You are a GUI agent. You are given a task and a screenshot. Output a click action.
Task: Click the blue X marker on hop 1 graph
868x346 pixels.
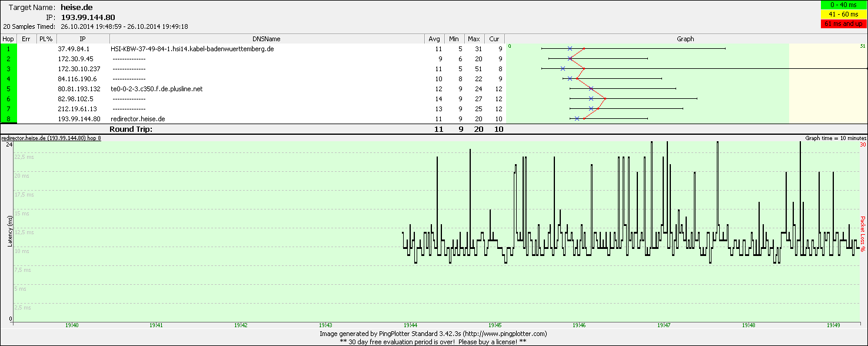pyautogui.click(x=570, y=49)
